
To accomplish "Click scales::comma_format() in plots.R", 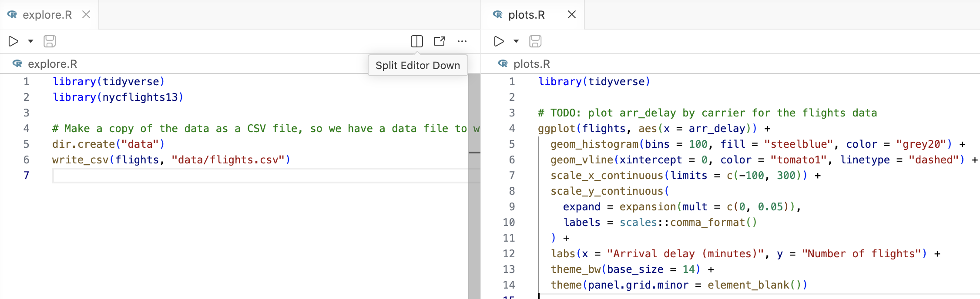I will tap(688, 223).
